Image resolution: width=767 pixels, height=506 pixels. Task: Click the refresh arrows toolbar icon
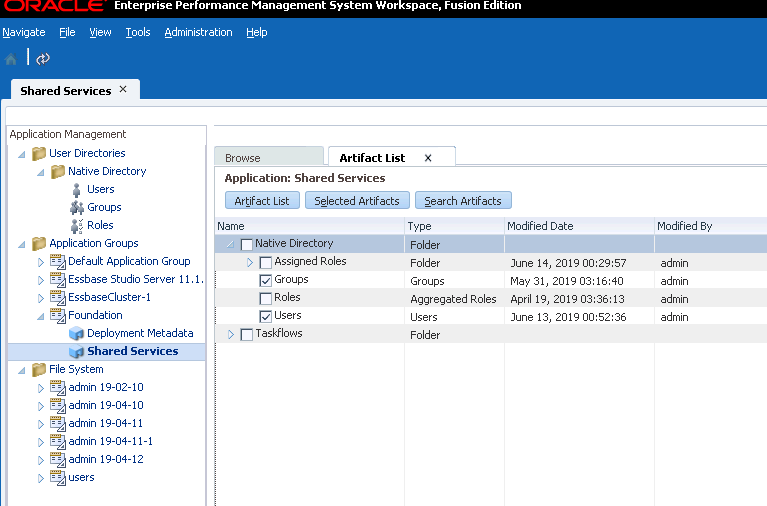pyautogui.click(x=43, y=59)
